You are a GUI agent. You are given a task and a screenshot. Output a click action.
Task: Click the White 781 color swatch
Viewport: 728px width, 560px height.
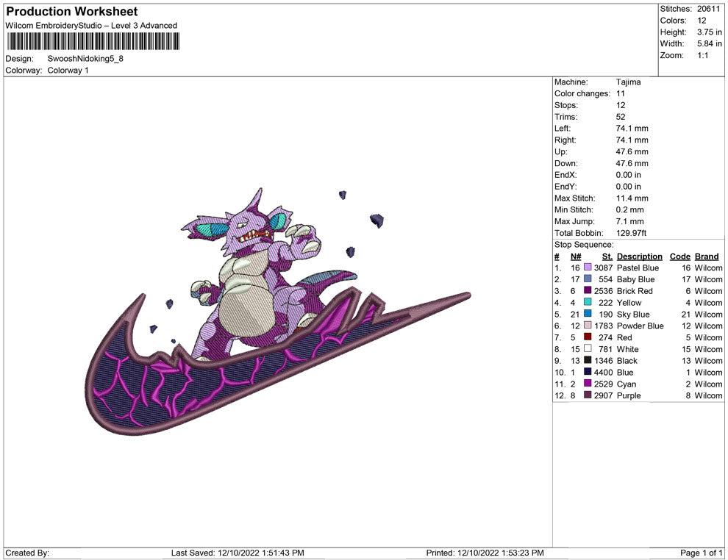point(588,348)
